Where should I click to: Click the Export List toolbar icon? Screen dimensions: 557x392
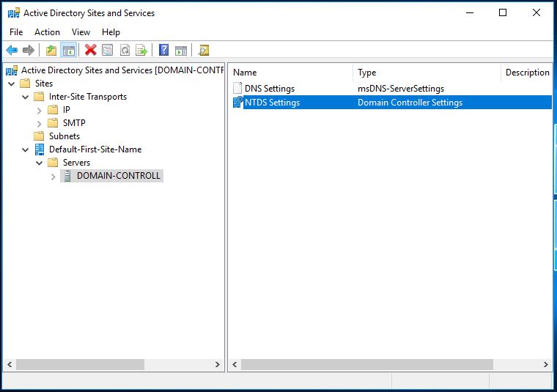(141, 51)
